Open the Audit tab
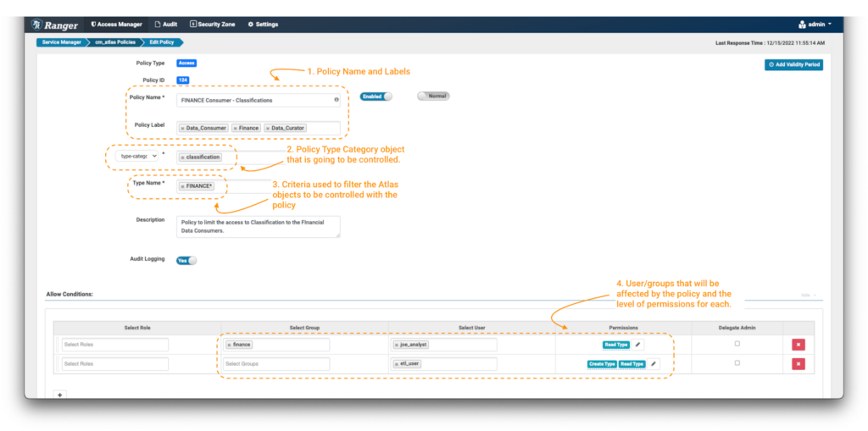Viewport: 868px width, 431px height. coord(165,25)
